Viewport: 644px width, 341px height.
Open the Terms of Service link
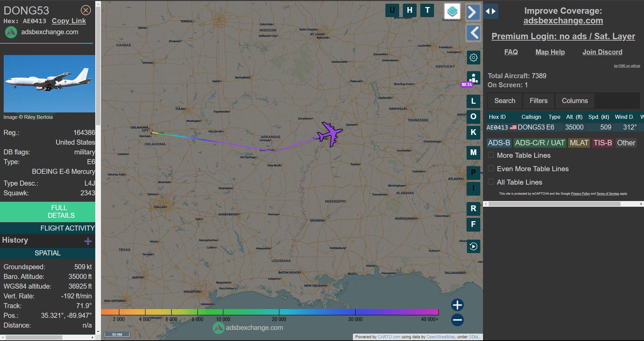coord(607,194)
